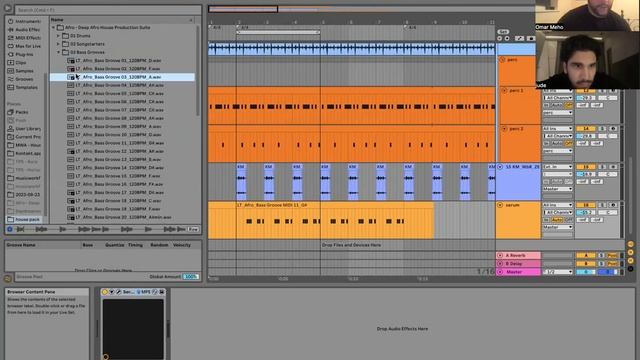Toggle the blue preview headphone button
Image resolution: width=640 pixels, height=360 pixels.
pos(10,229)
